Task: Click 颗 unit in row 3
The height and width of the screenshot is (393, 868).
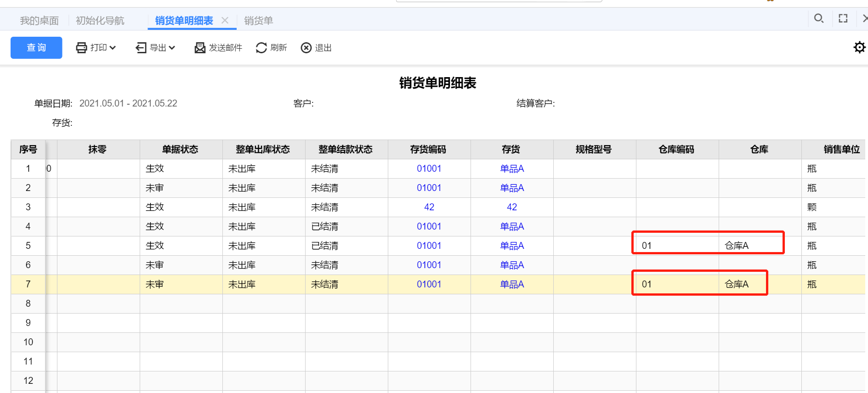Action: [x=812, y=207]
